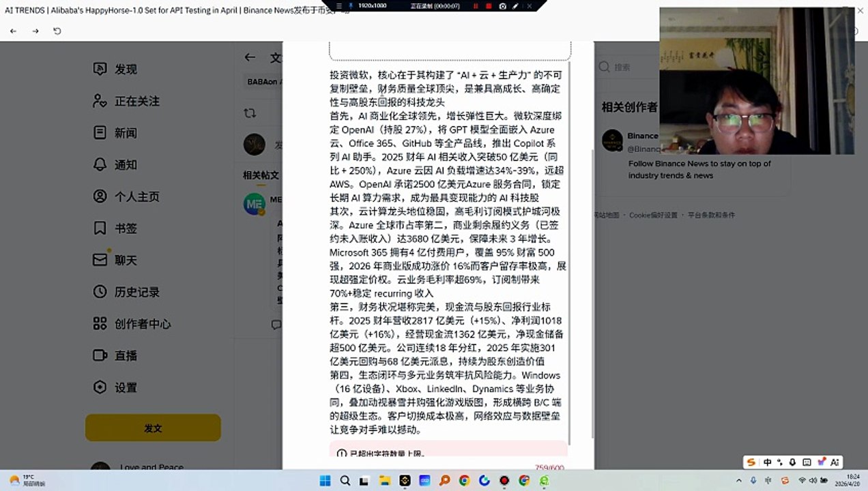Open File Explorer from the taskbar
The width and height of the screenshot is (868, 491).
(386, 481)
